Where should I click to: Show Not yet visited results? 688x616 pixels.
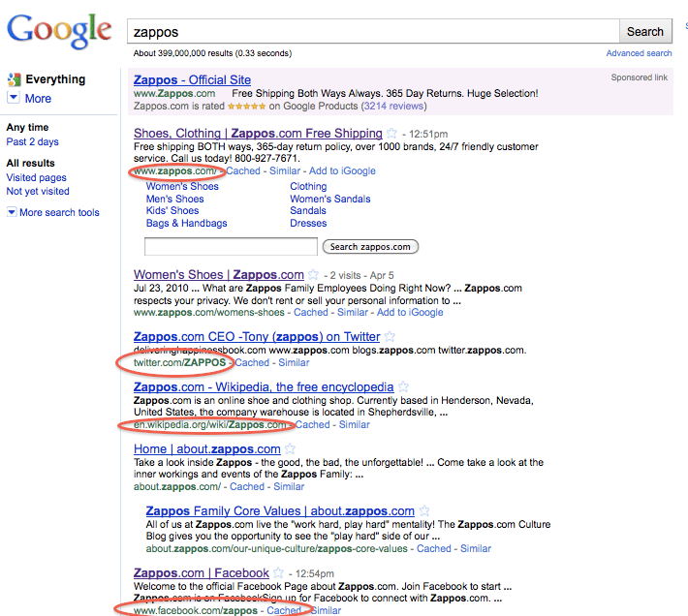[38, 191]
